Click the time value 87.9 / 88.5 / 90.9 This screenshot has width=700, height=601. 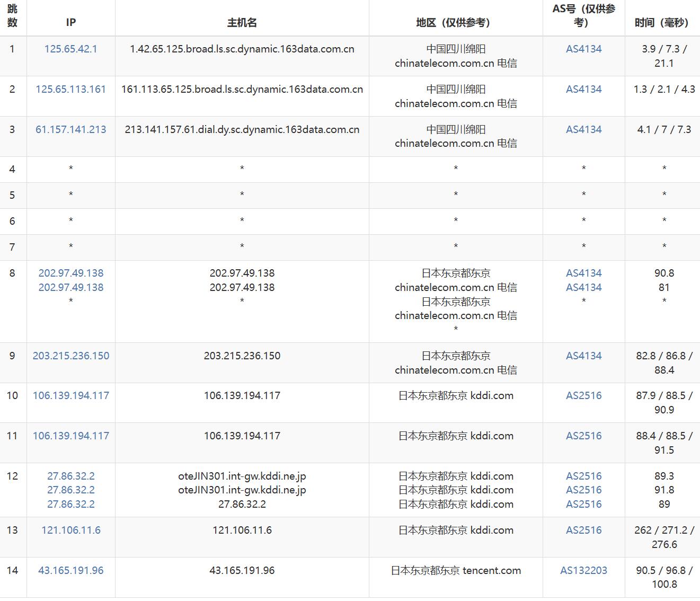click(664, 402)
